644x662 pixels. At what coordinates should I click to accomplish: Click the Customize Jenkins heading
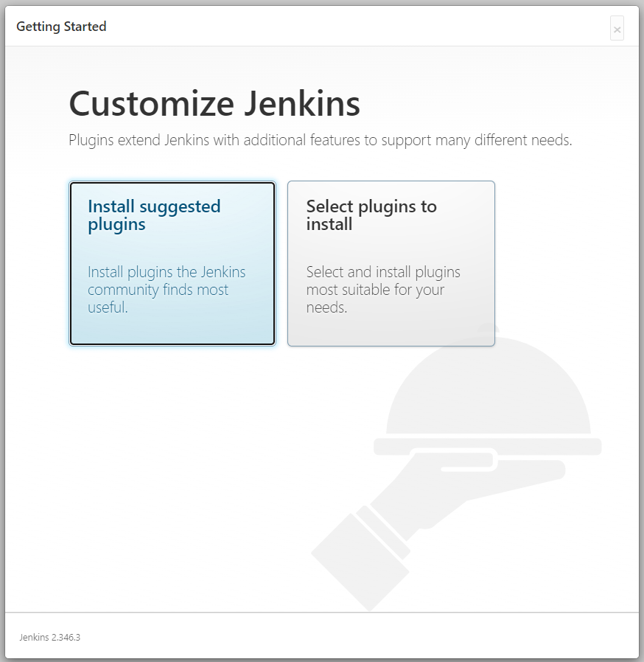tap(214, 104)
